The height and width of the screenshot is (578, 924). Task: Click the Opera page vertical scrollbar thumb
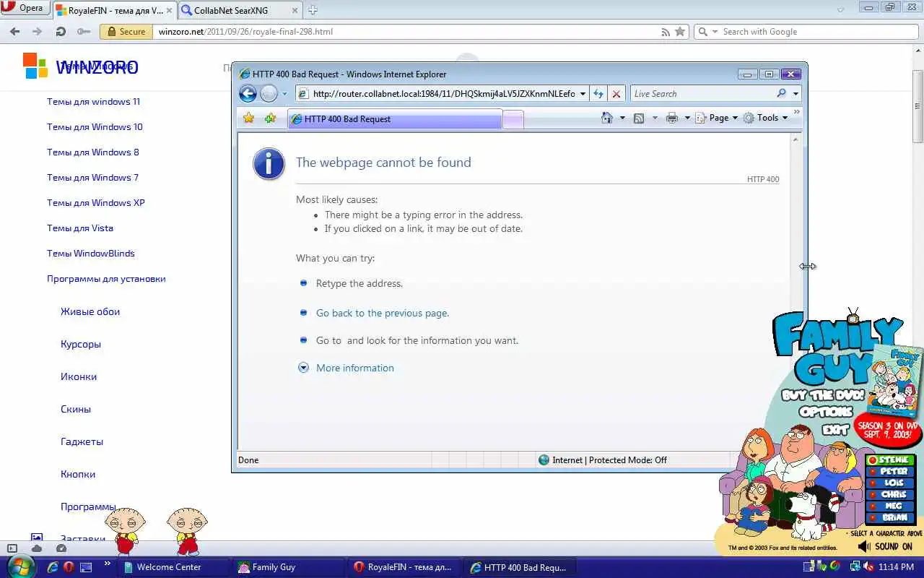coord(918,107)
